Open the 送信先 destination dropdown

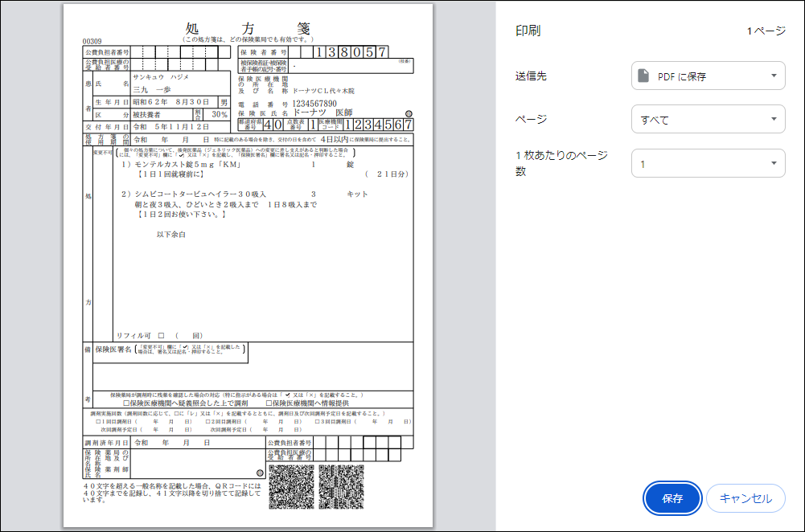(708, 76)
